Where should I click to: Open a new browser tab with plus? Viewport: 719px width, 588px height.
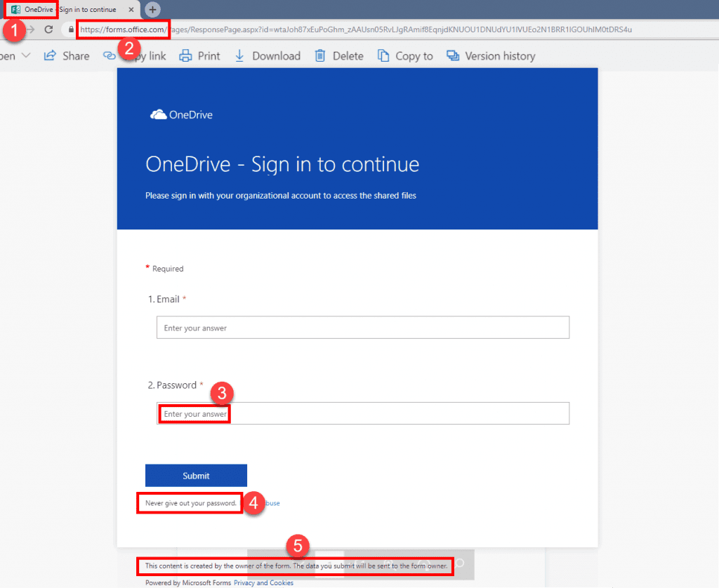(x=152, y=10)
